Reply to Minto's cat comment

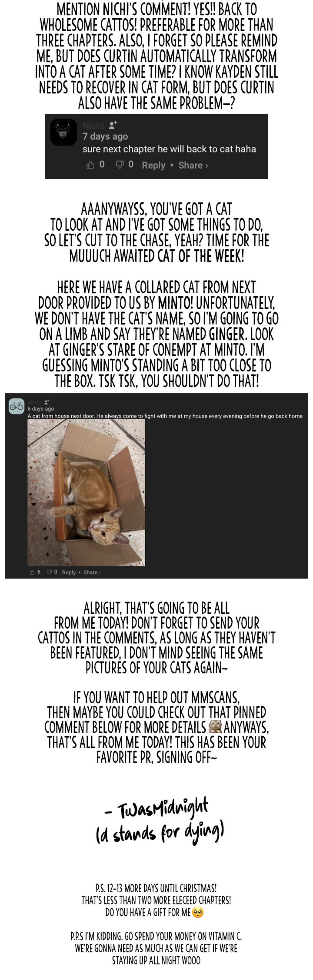(69, 573)
